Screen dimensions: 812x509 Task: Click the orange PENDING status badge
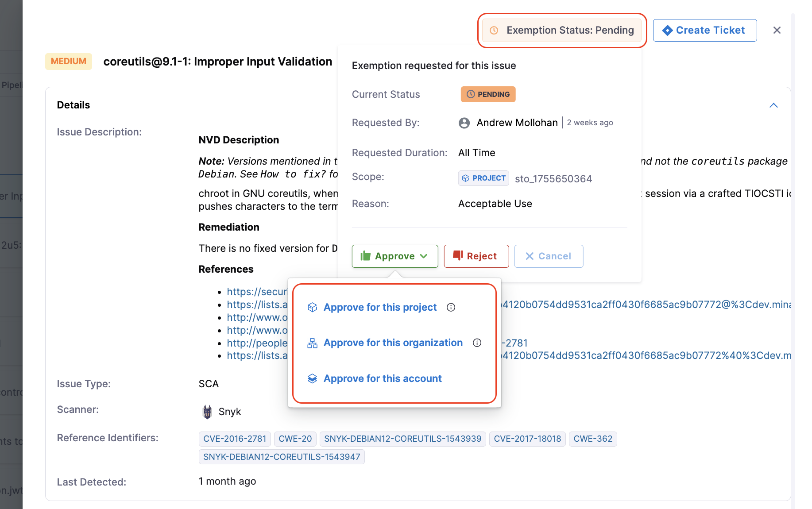488,94
